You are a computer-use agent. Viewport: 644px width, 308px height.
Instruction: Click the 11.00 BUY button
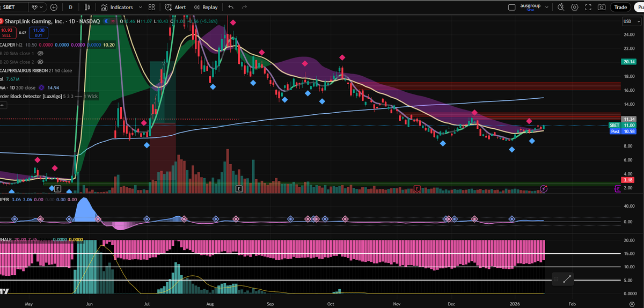pos(39,33)
